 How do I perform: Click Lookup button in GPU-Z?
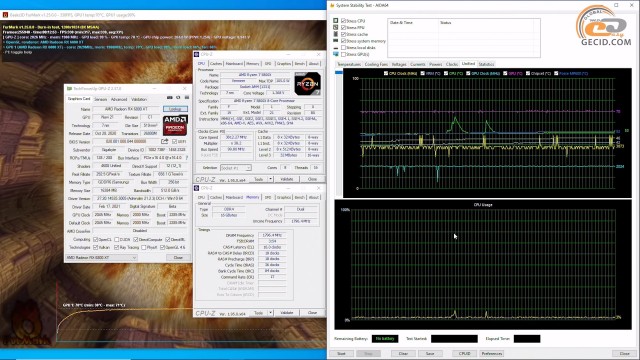tap(175, 109)
